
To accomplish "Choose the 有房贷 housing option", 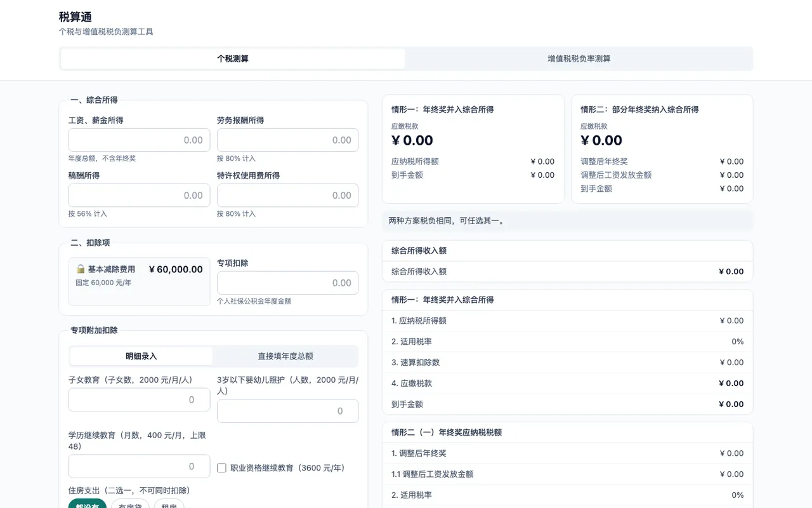I will tap(130, 505).
